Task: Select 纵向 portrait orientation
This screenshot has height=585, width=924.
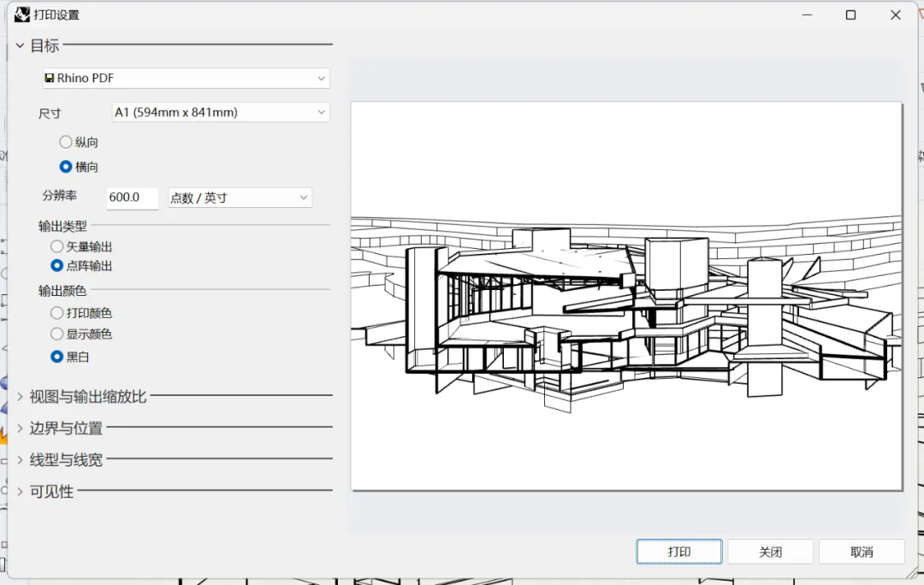Action: (65, 142)
